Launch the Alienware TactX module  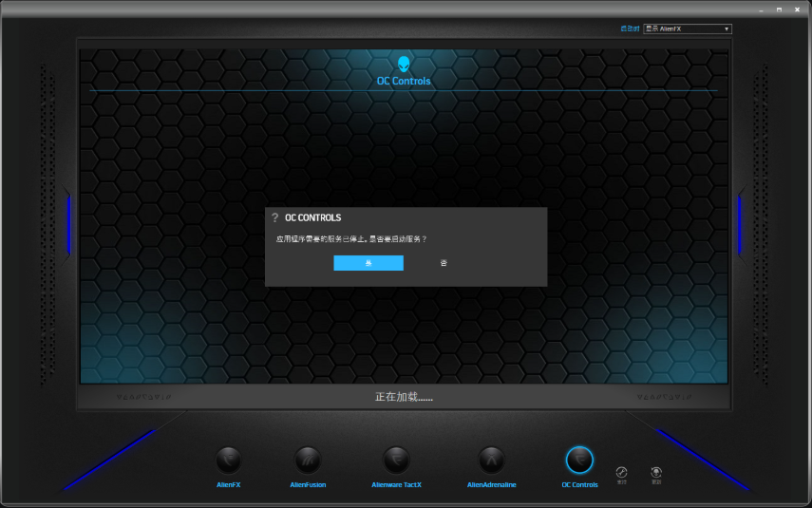coord(396,461)
